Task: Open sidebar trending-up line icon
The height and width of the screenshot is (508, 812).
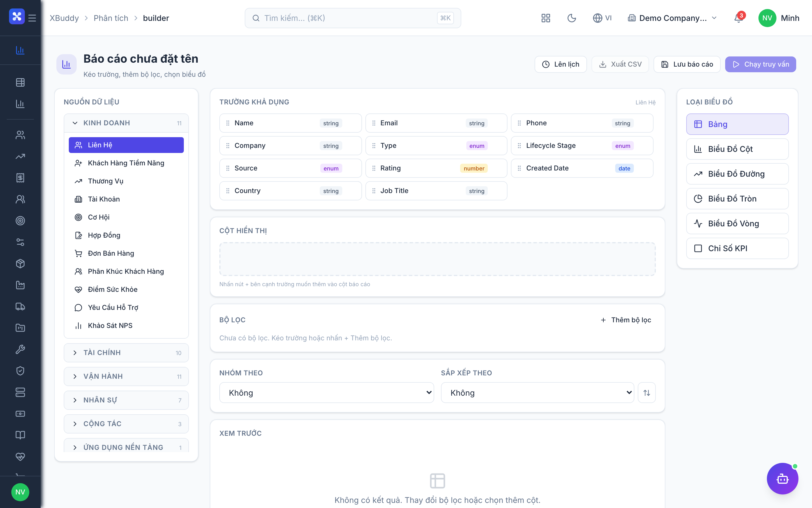Action: click(20, 156)
